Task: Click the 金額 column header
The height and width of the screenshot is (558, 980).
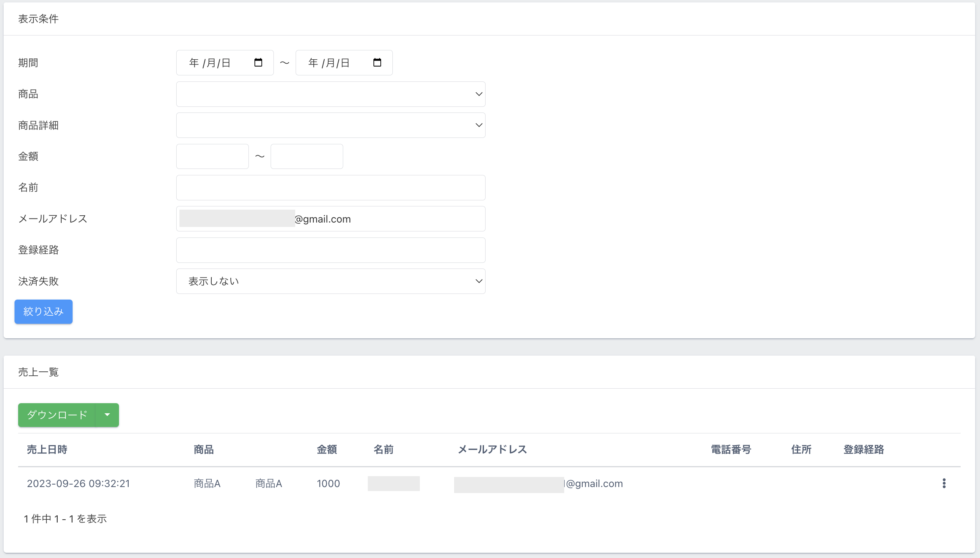Action: click(x=327, y=450)
